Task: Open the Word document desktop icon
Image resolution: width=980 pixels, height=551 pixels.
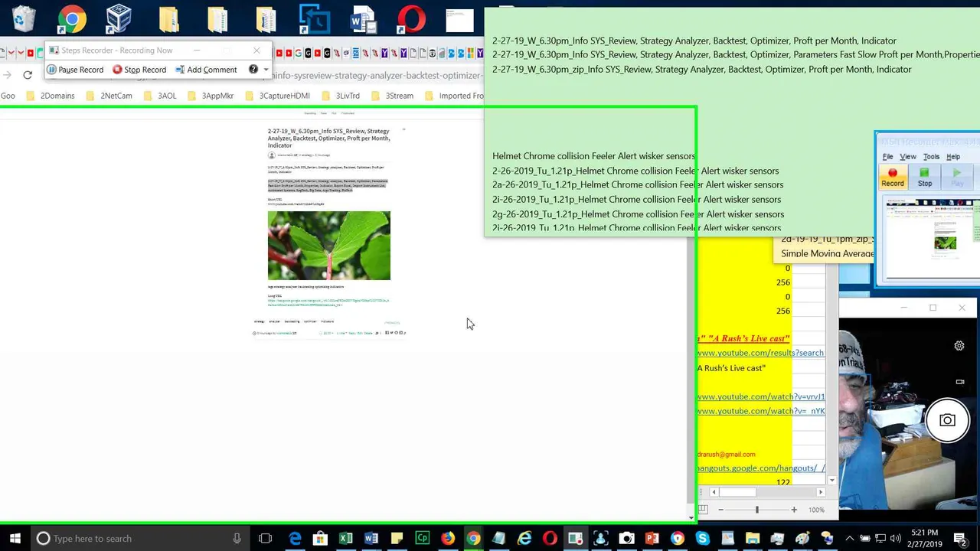Action: (363, 19)
